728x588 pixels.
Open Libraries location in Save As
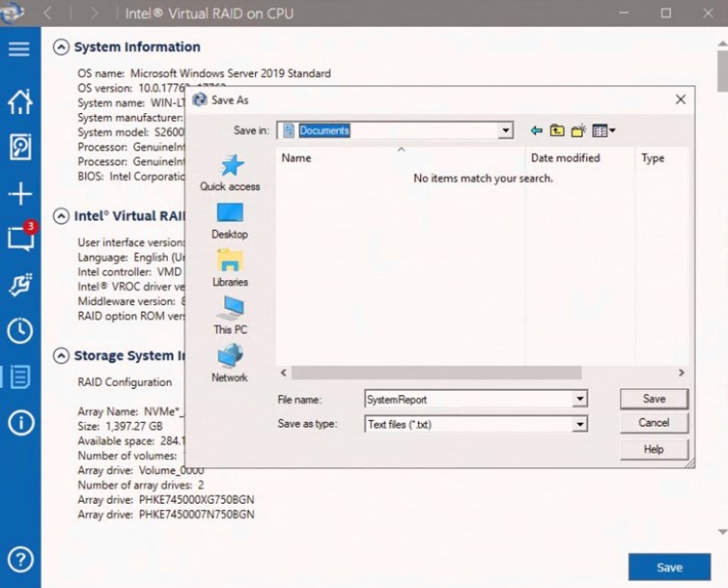pos(230,268)
